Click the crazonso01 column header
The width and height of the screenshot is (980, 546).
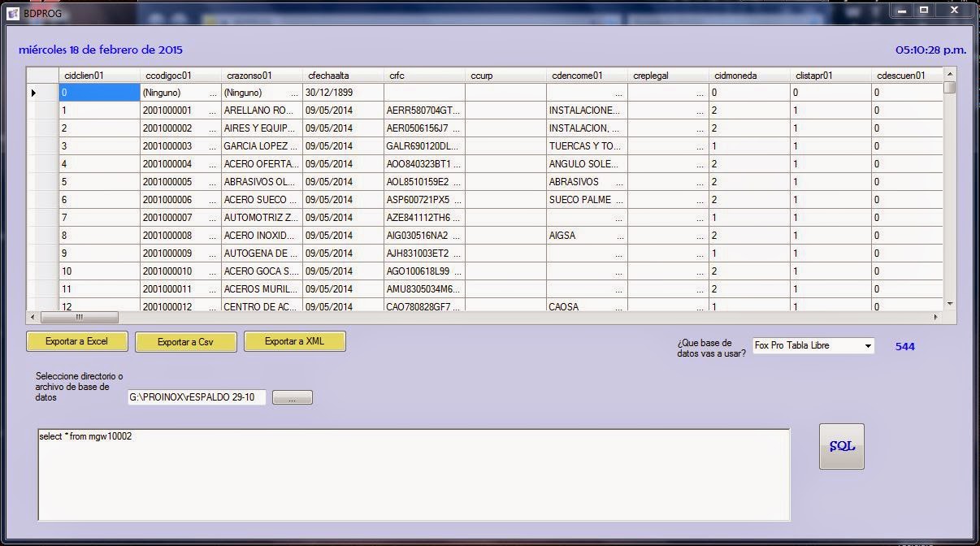tap(262, 76)
